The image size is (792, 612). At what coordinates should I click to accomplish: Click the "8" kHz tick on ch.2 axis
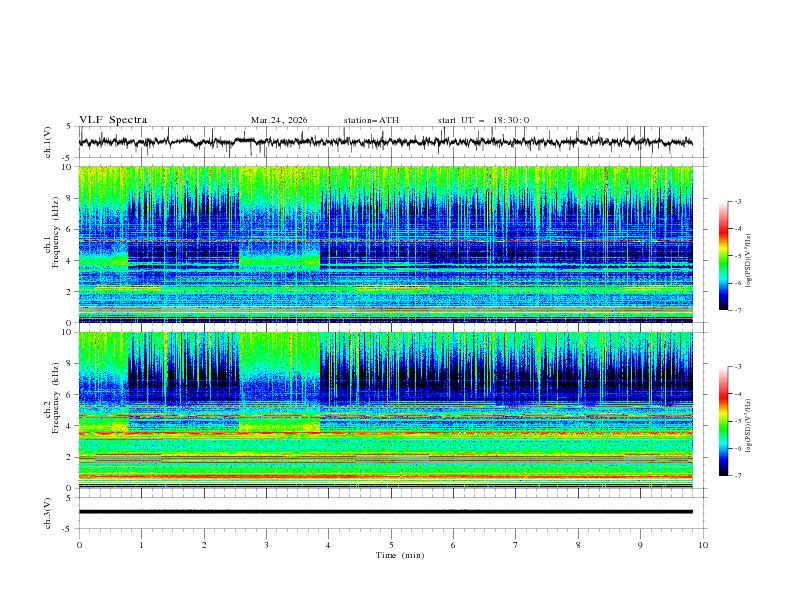70,364
